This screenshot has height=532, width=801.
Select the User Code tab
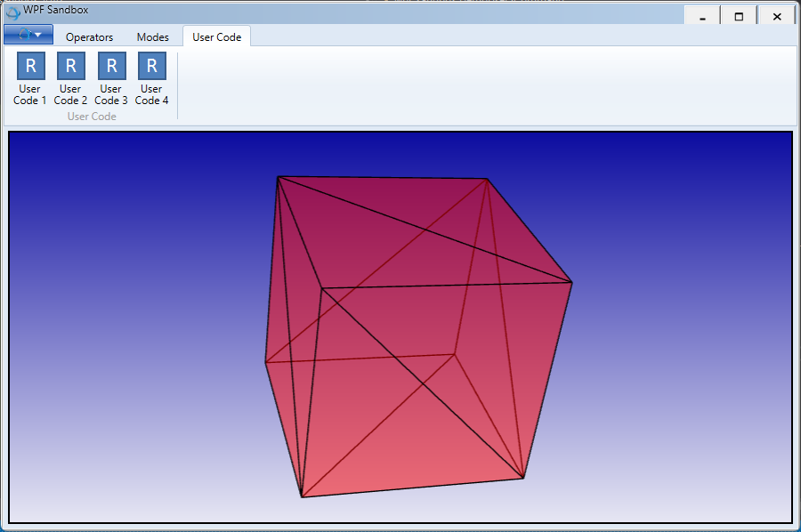point(216,37)
